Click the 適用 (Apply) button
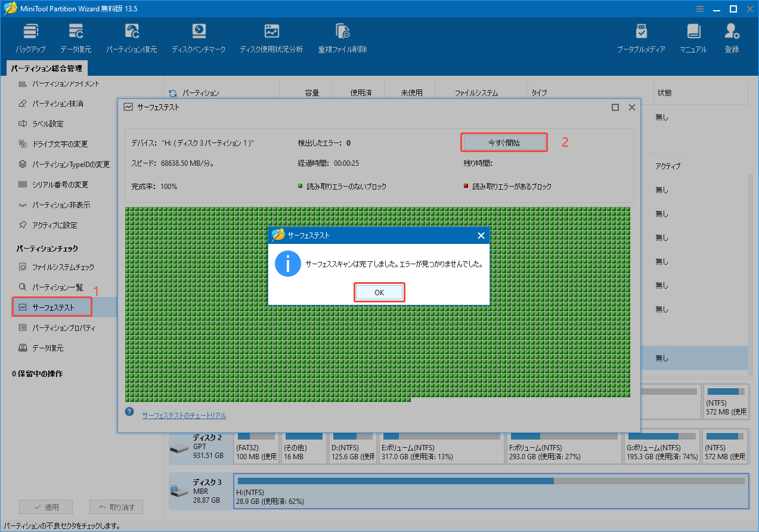759x532 pixels. [46, 507]
